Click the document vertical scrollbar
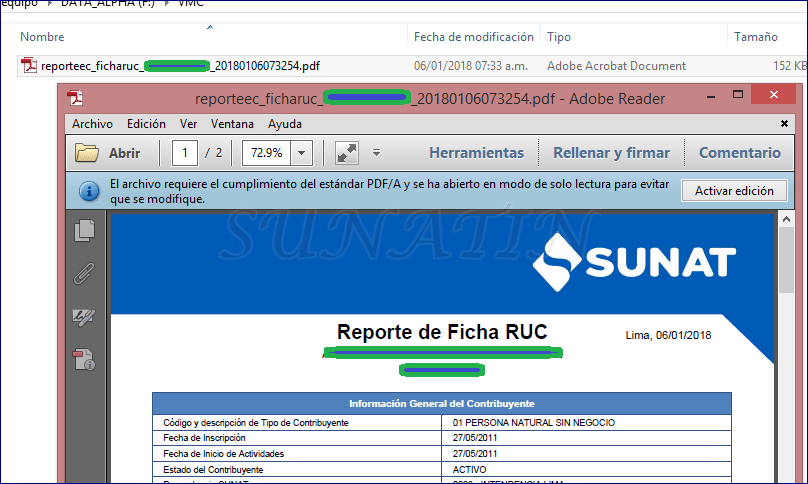This screenshot has height=484, width=808. pyautogui.click(x=787, y=260)
